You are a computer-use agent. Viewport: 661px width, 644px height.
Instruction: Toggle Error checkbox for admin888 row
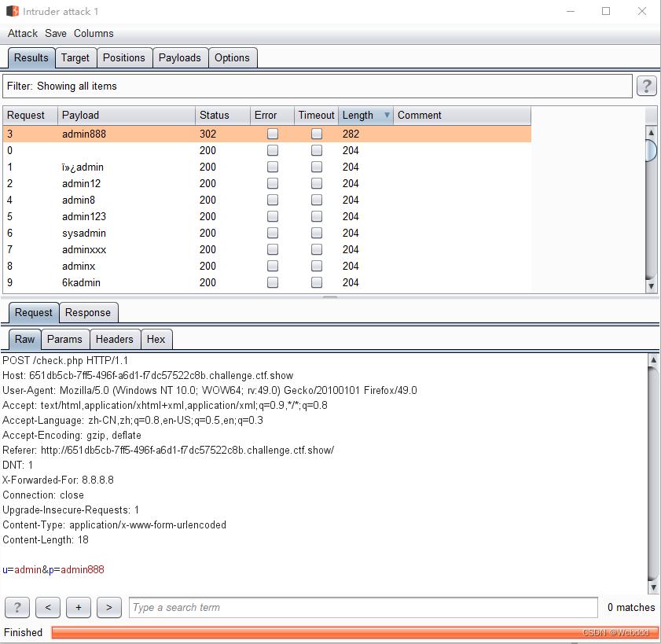click(x=273, y=134)
